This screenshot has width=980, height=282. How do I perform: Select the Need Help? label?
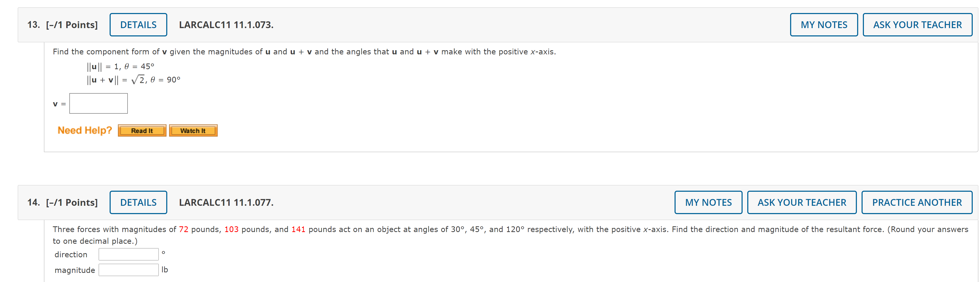pos(84,130)
